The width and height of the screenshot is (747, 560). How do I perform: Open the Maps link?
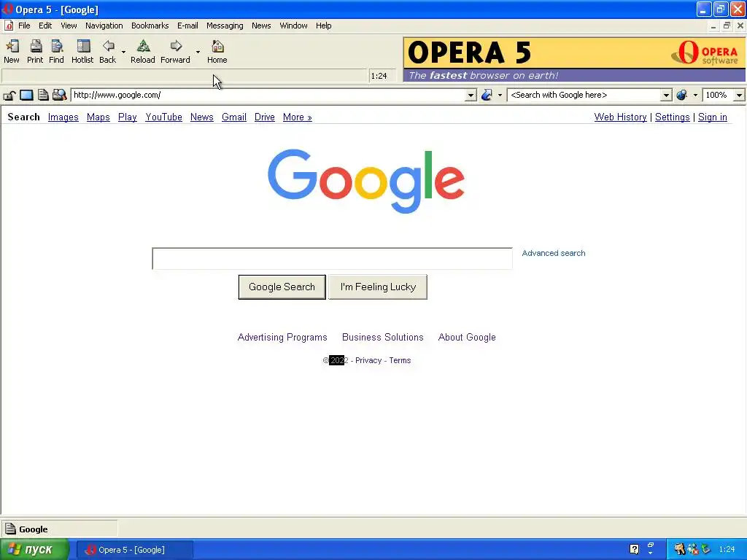98,117
